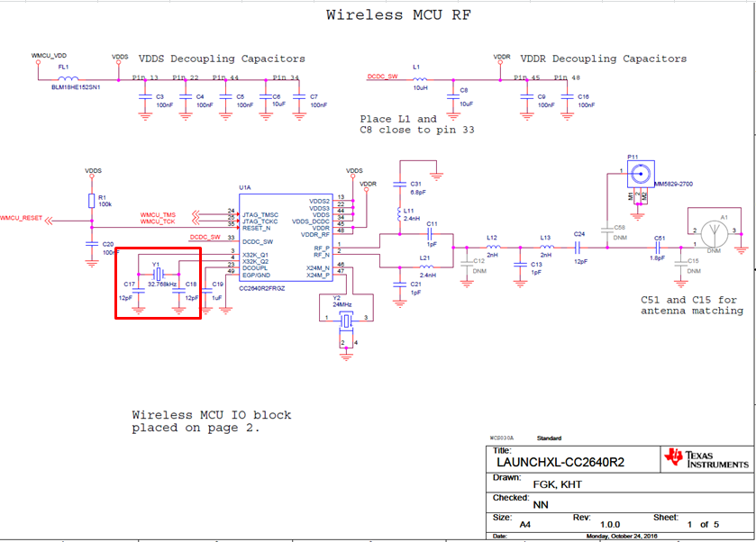
Task: Click the 'Pin 48' annotation
Action: pos(567,77)
